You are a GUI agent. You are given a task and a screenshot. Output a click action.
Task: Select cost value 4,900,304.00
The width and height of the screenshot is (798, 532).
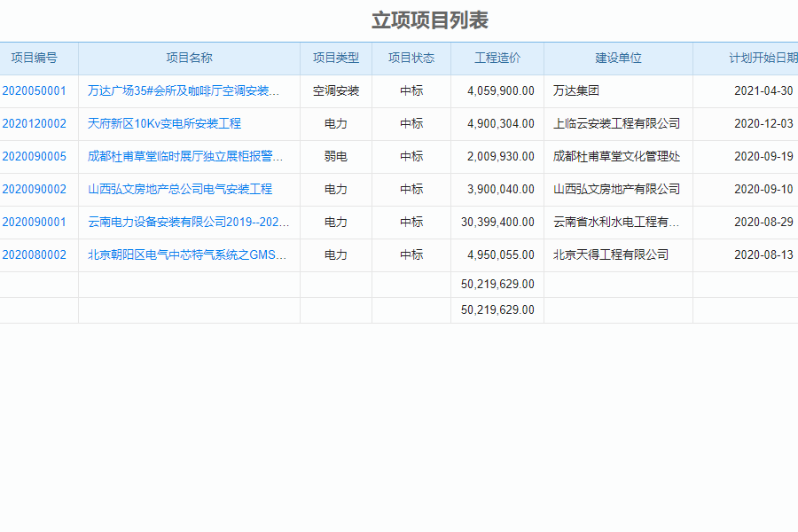click(x=501, y=124)
